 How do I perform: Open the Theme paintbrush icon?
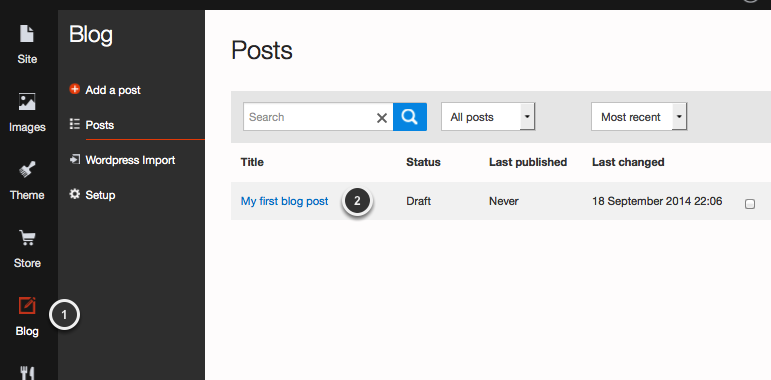coord(27,171)
